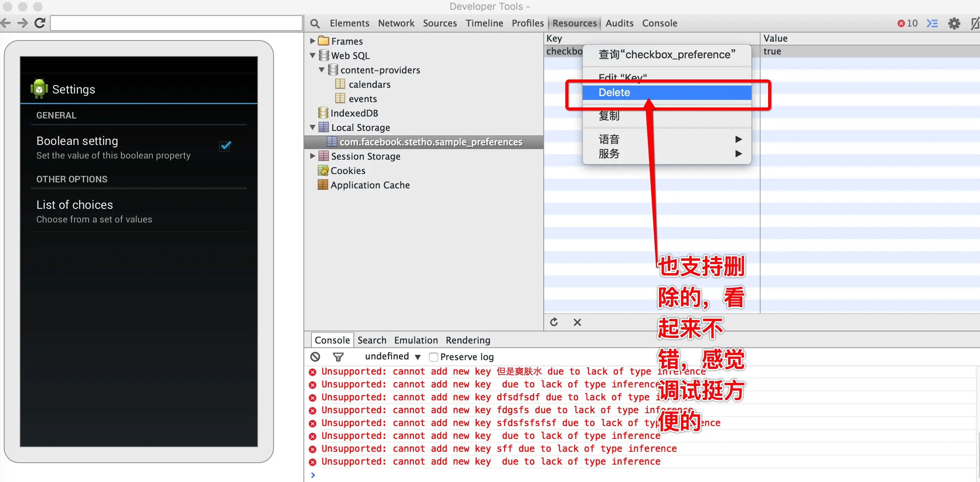Screen dimensions: 980x482
Task: Toggle the Boolean setting checkbox
Action: (225, 146)
